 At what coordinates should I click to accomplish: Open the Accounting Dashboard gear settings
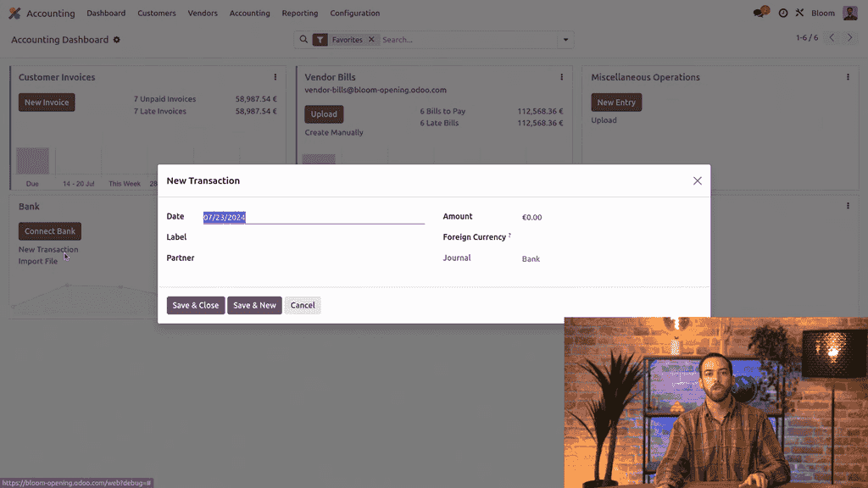click(117, 40)
